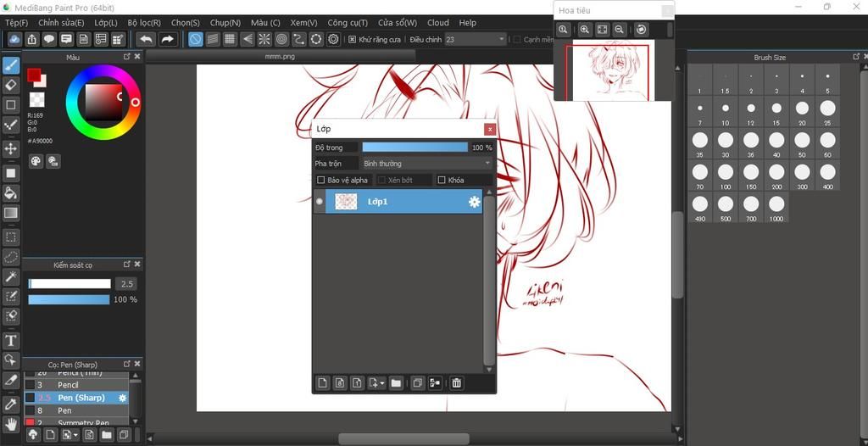Float the Kiểm soát cọ panel

point(127,265)
